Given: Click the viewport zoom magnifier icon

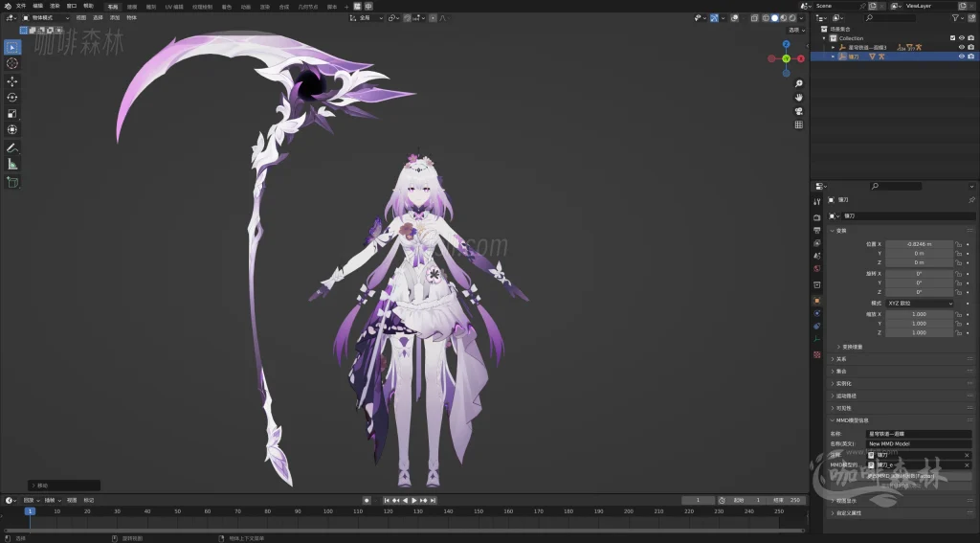Looking at the screenshot, I should 799,83.
